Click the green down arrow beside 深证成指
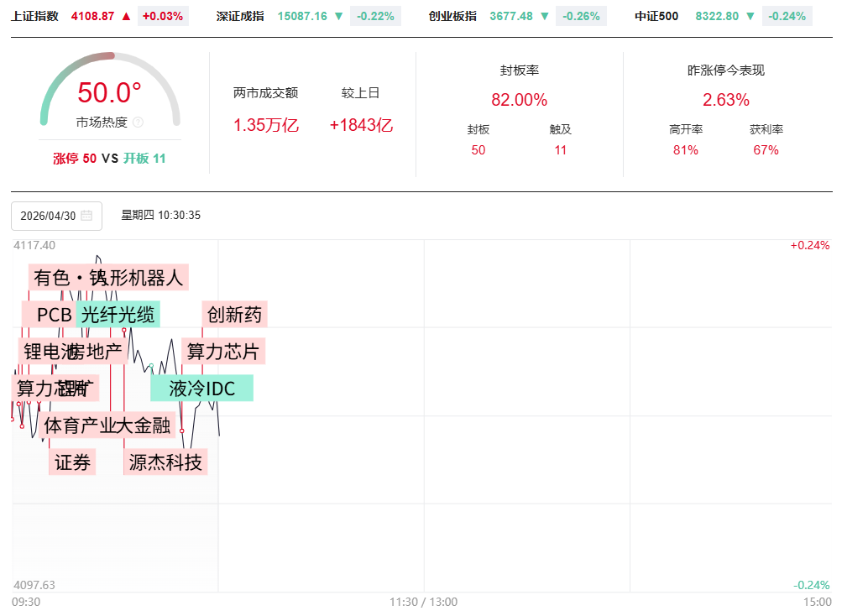 337,16
